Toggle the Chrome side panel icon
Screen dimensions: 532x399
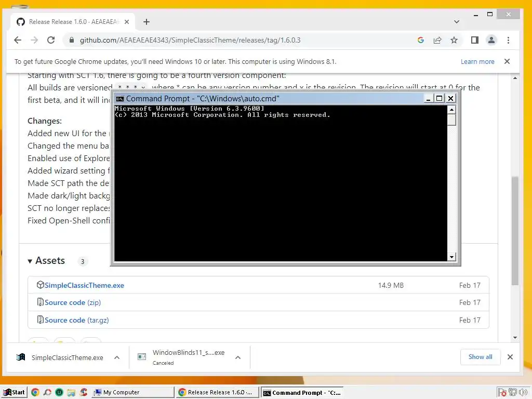click(475, 40)
